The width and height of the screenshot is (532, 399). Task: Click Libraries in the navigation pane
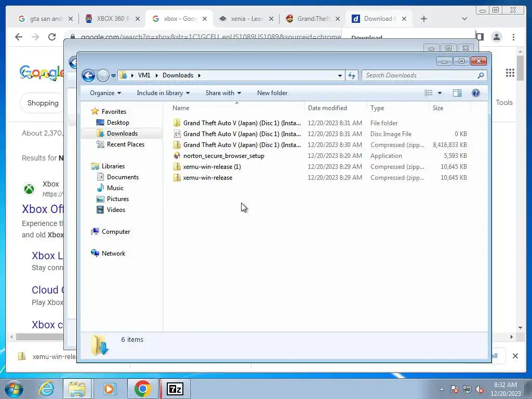tap(108, 166)
